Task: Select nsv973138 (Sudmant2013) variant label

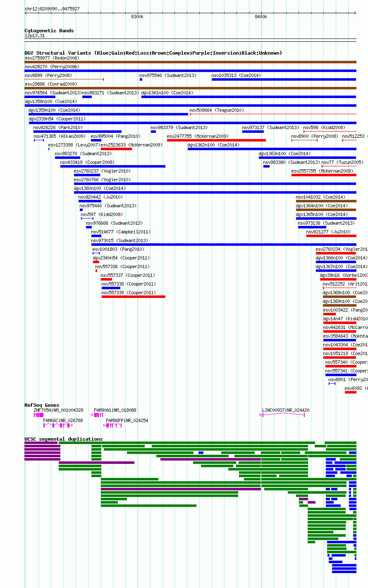Action: click(x=326, y=223)
